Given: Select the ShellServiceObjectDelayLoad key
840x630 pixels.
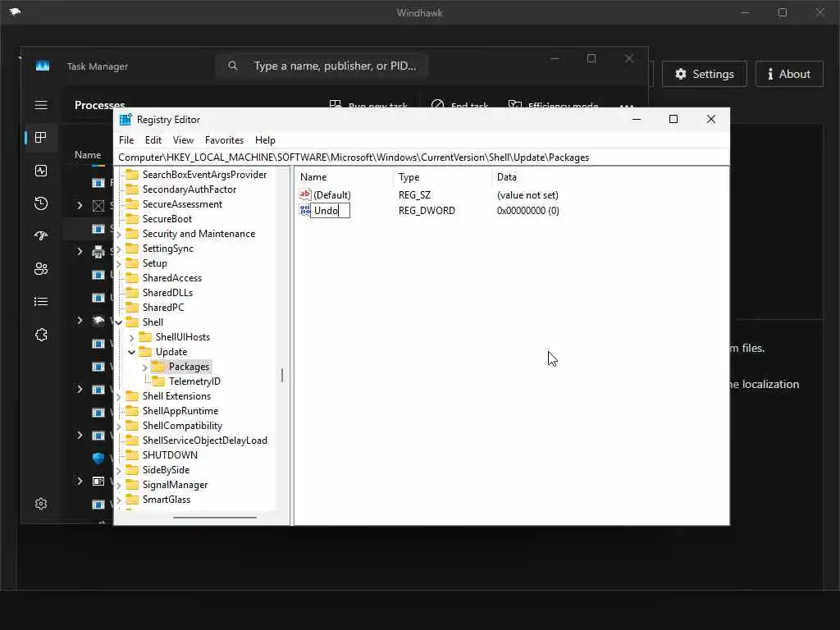Looking at the screenshot, I should tap(204, 441).
